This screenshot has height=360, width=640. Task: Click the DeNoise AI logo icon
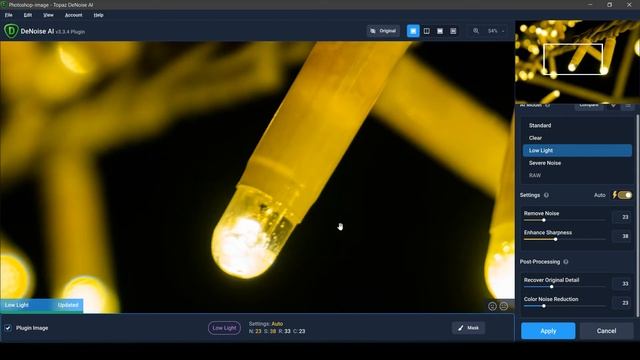[11, 31]
